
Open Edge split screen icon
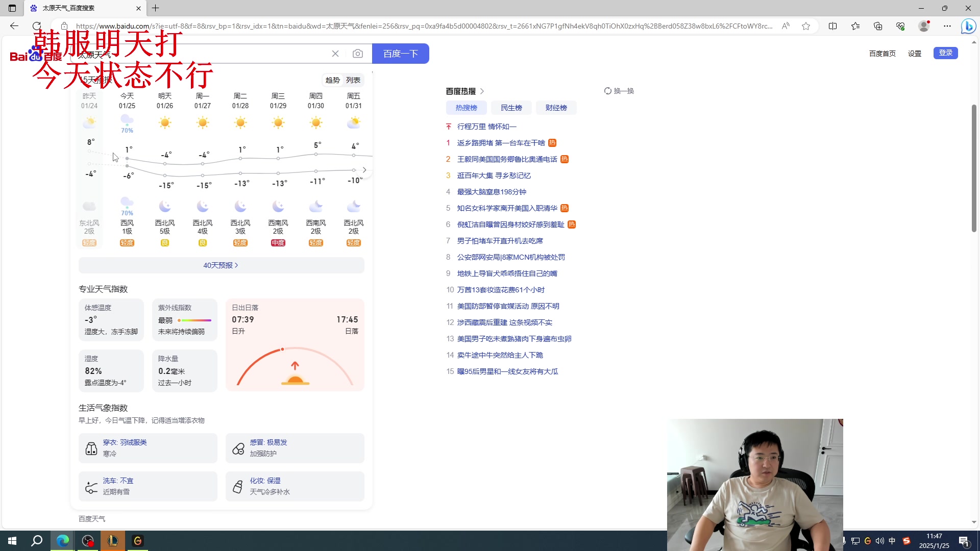pos(832,26)
